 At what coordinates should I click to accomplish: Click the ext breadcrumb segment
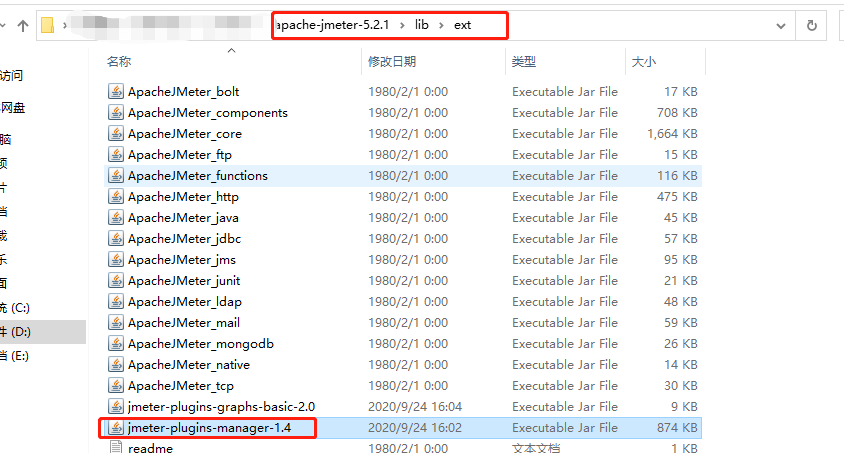pyautogui.click(x=462, y=25)
